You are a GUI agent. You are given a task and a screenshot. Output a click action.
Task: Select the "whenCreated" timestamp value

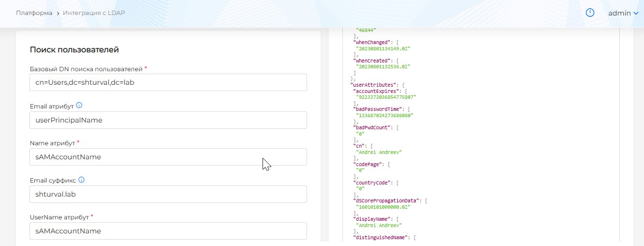[383, 67]
